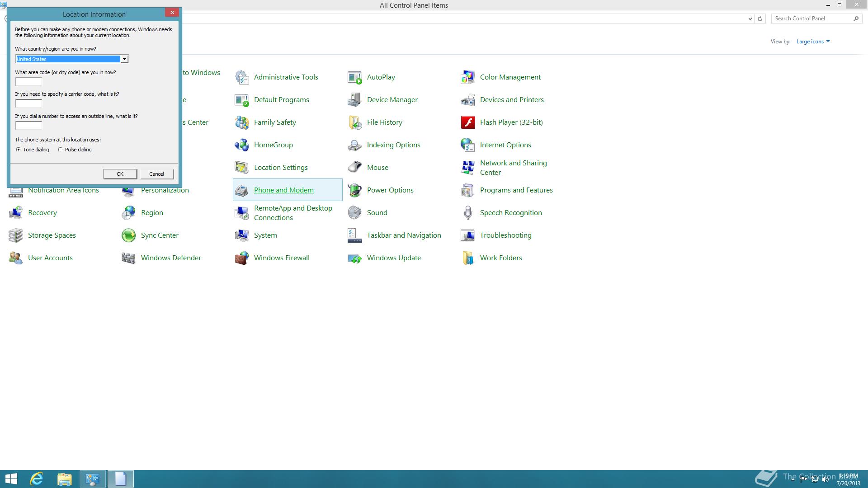Click the outside line number field

tap(28, 126)
